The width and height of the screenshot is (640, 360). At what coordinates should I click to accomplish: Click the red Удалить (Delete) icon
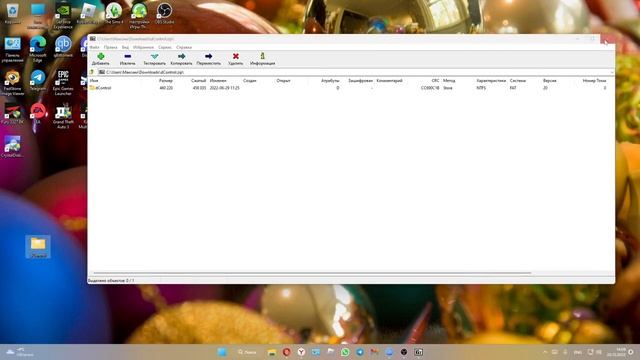coord(236,56)
